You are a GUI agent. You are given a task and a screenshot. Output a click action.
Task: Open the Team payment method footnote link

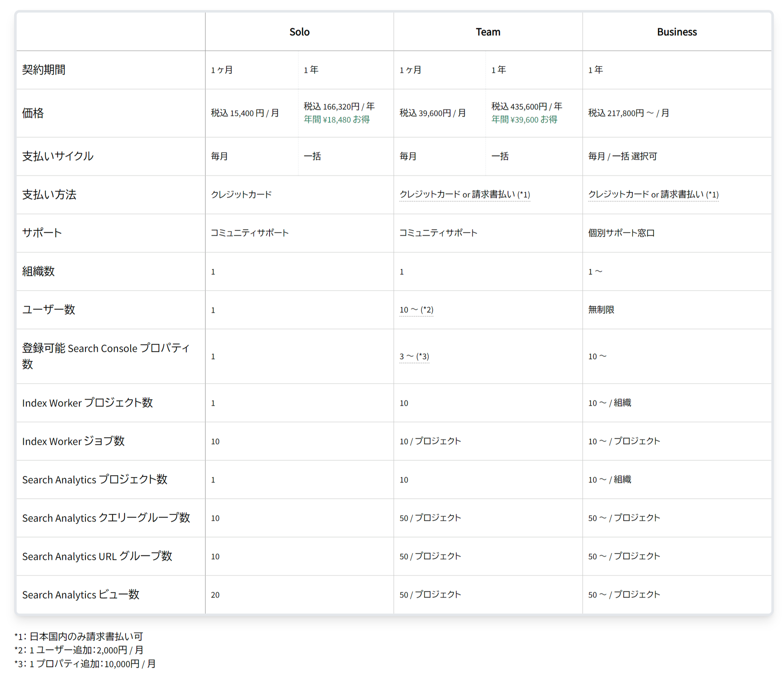[464, 194]
